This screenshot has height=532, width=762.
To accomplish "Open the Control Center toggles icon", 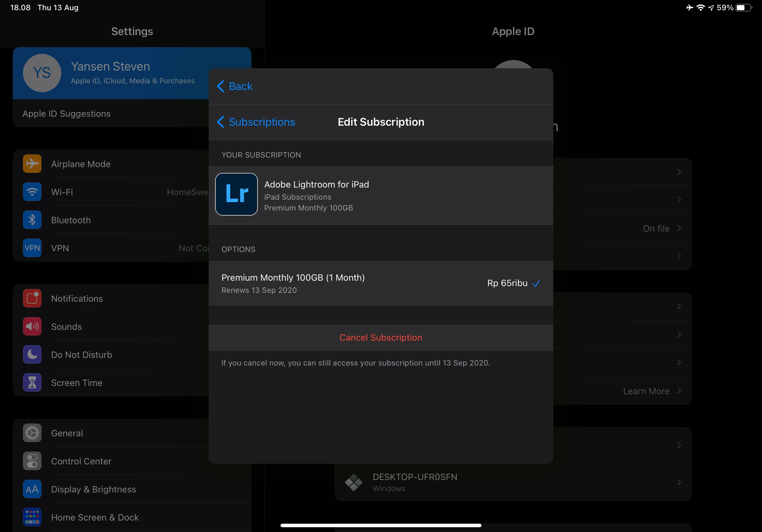I will (32, 461).
